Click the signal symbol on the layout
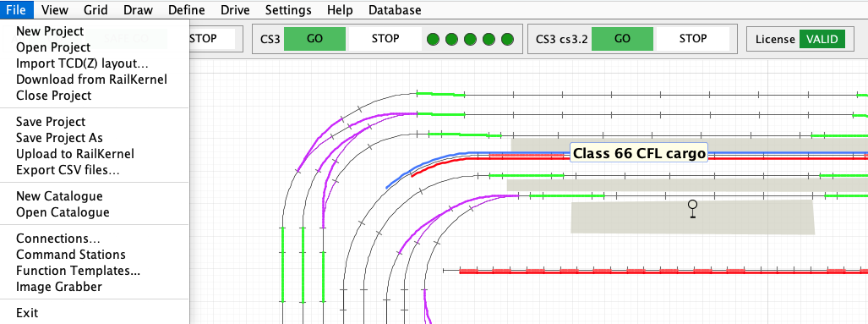 [692, 209]
